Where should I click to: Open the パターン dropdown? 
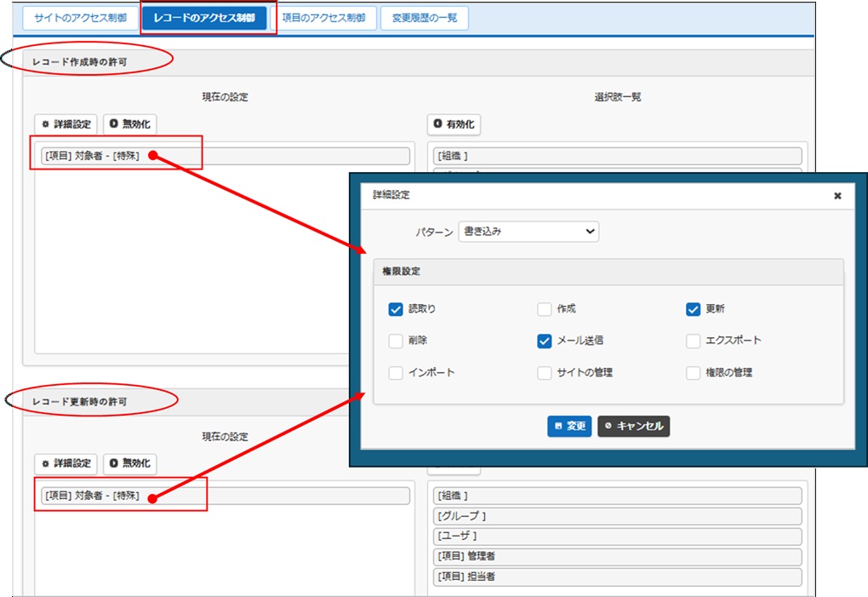click(528, 232)
